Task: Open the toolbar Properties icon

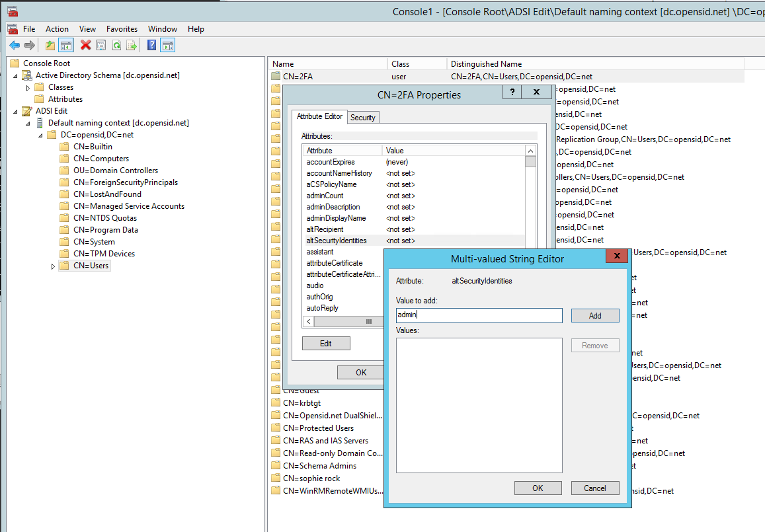Action: click(x=101, y=46)
